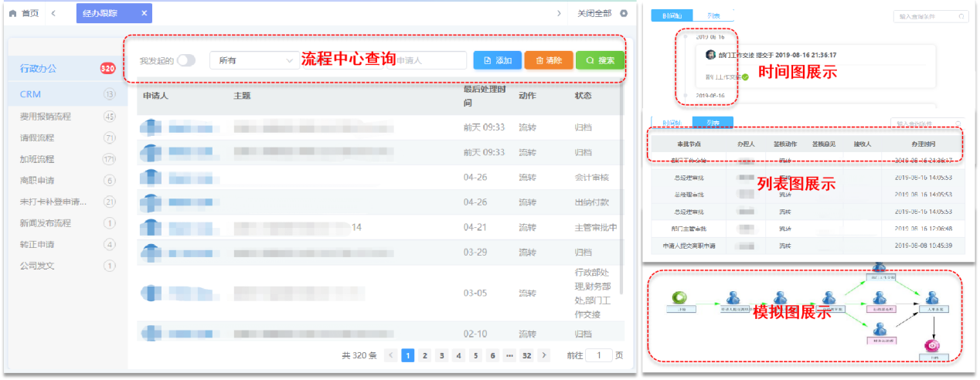Click the 会计审核 status cell
Viewport: 980px width, 380px height.
(x=592, y=177)
